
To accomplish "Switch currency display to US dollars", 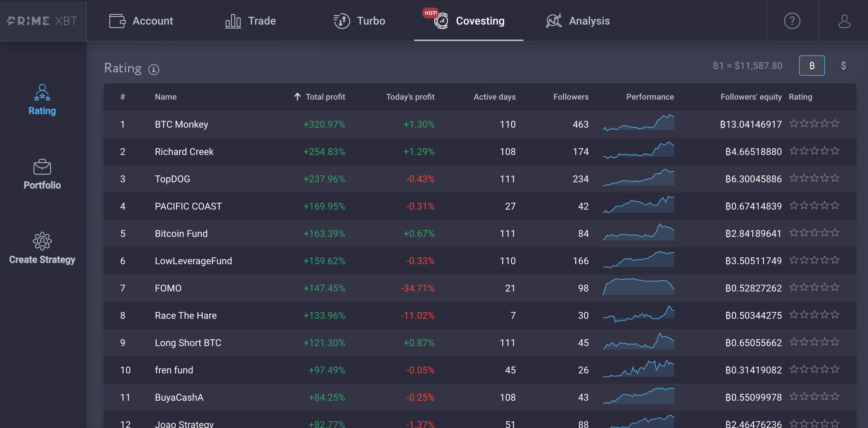I will (843, 66).
